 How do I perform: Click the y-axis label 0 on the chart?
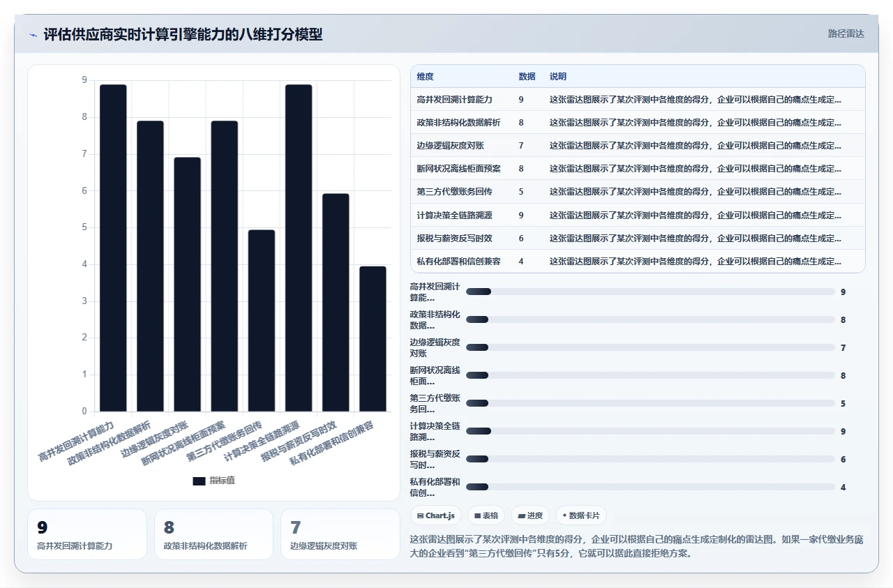(x=84, y=412)
